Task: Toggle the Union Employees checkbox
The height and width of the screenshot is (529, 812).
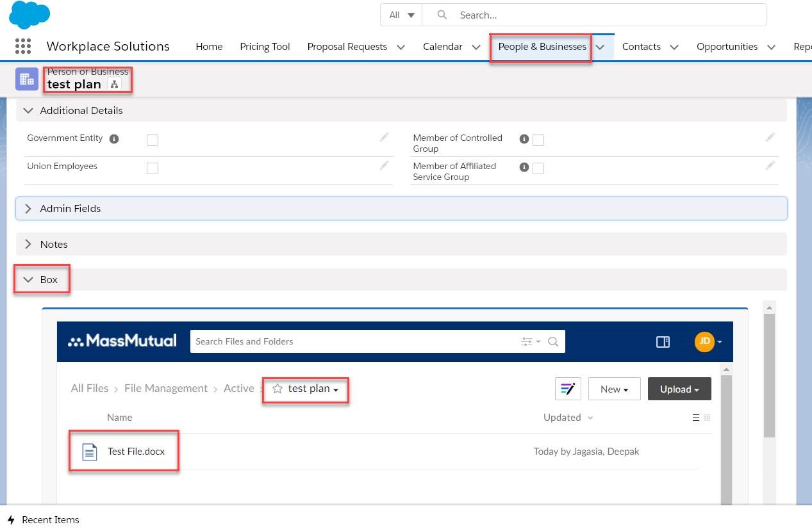Action: [153, 168]
